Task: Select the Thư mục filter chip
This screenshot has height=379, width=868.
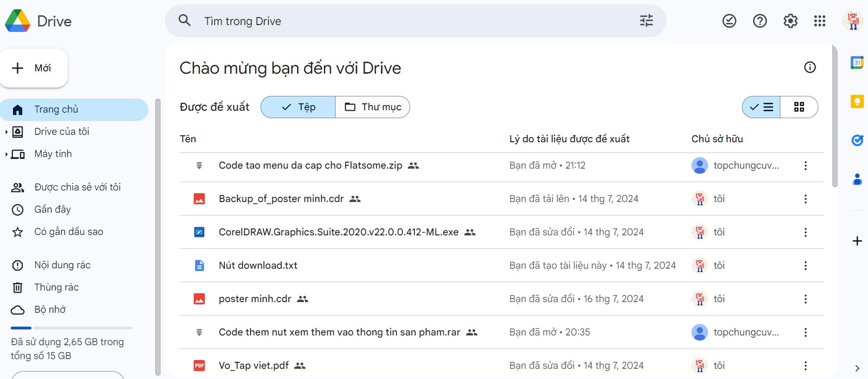Action: [373, 107]
